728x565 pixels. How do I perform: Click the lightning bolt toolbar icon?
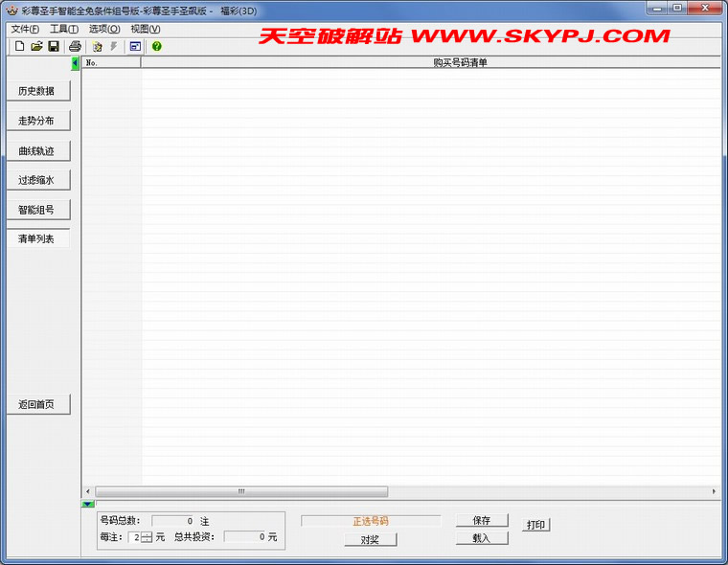click(x=113, y=46)
